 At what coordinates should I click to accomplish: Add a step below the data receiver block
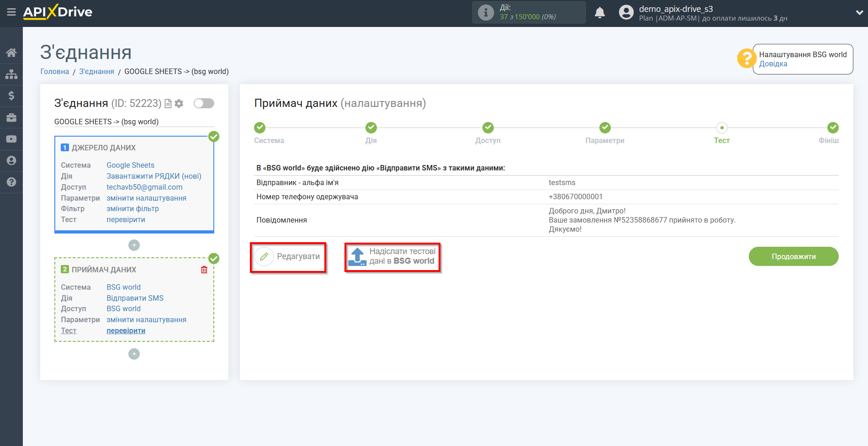tap(134, 354)
